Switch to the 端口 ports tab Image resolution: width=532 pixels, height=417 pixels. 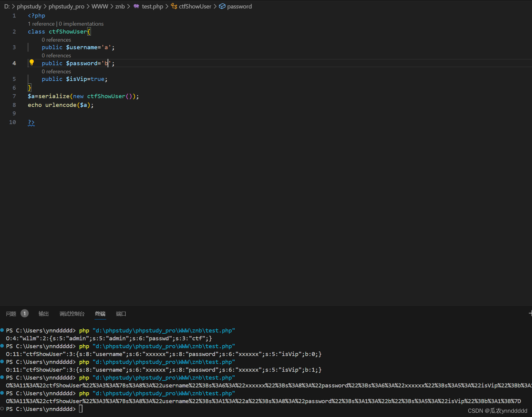click(x=121, y=314)
